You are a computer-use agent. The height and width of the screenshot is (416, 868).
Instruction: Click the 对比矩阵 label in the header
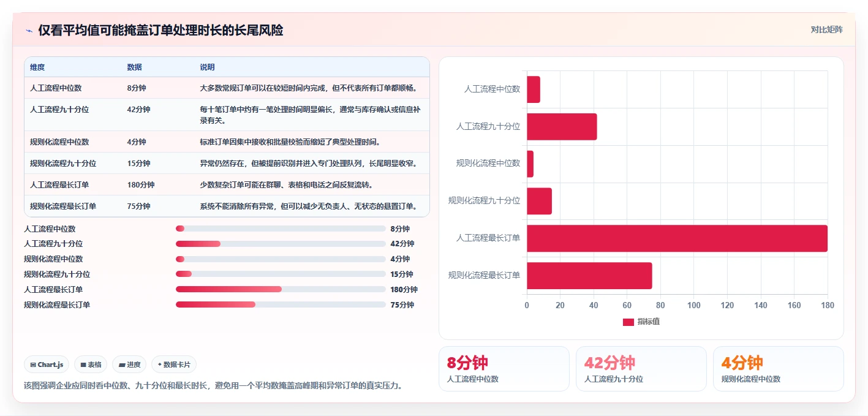coord(826,29)
